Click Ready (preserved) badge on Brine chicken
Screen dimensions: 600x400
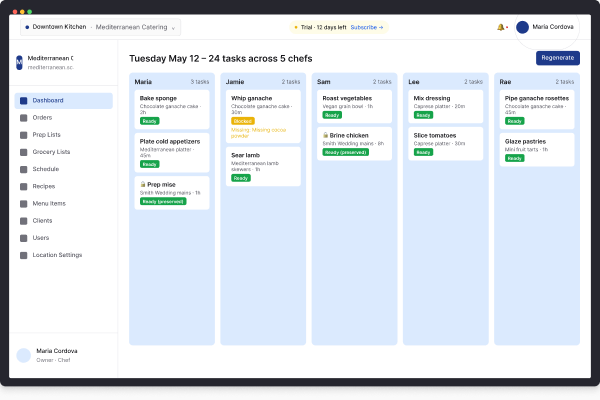point(346,152)
